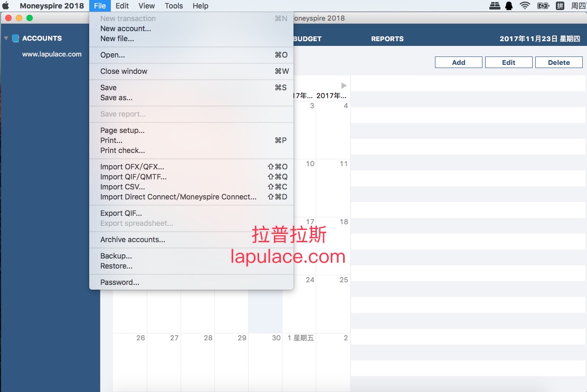Choose Backup... from File menu
The height and width of the screenshot is (392, 587).
(191, 256)
